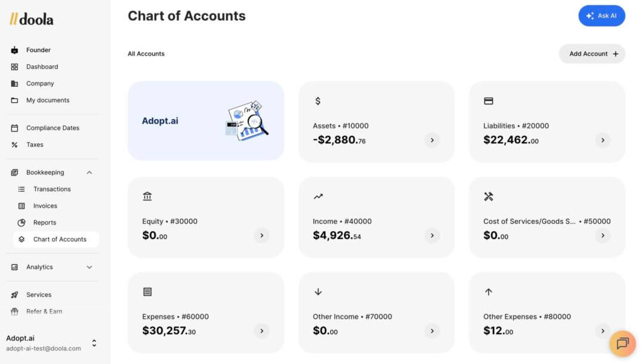Go to Transactions in the sidebar
The width and height of the screenshot is (643, 364).
[52, 189]
